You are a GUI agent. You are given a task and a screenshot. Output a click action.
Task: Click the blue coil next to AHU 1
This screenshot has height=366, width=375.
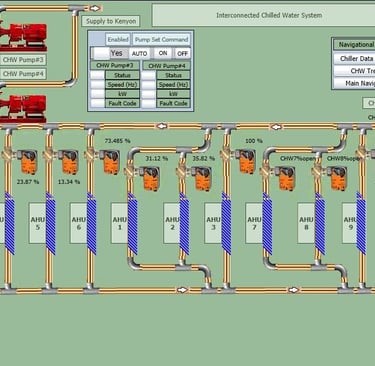point(133,224)
